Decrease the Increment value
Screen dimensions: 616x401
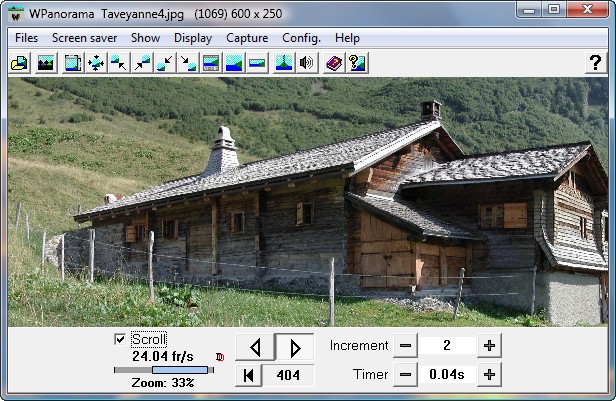pos(405,346)
